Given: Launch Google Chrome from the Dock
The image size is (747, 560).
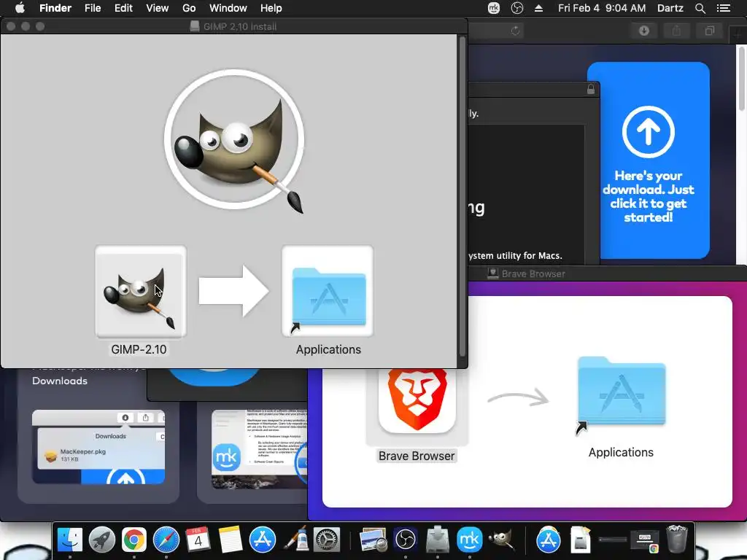Looking at the screenshot, I should coord(134,540).
